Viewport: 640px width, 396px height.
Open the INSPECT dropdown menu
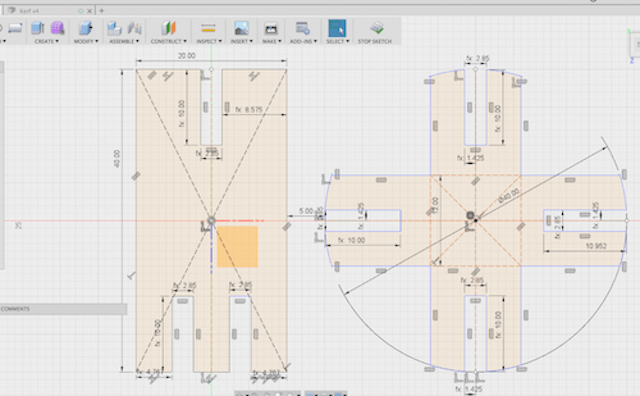[x=209, y=41]
